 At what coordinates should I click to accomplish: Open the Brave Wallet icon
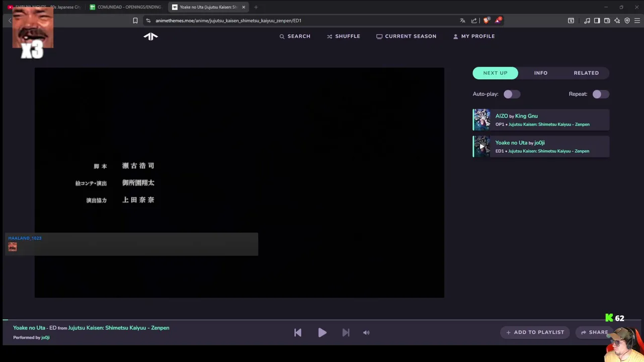[607, 21]
